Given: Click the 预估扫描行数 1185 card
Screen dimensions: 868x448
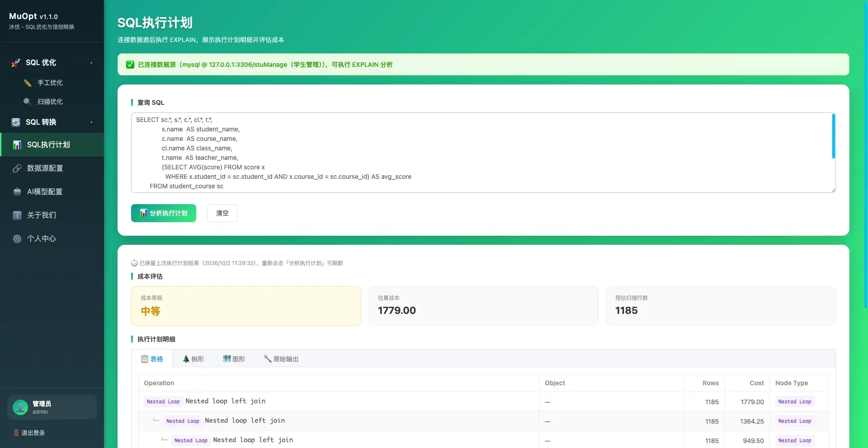Looking at the screenshot, I should tap(721, 306).
